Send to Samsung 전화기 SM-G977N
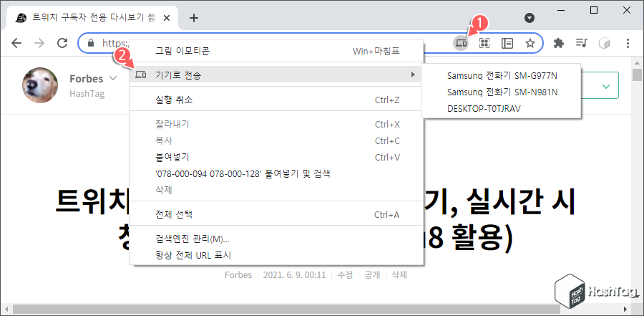 pyautogui.click(x=501, y=76)
